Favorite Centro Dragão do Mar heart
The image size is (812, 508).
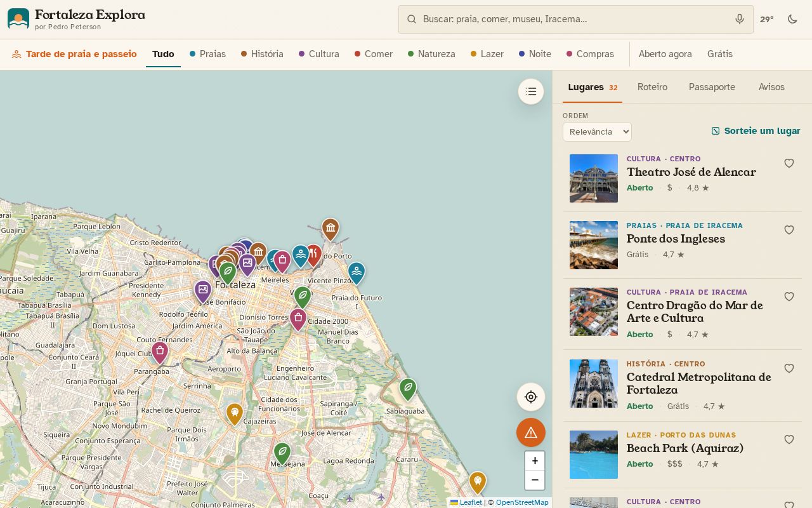(x=789, y=297)
